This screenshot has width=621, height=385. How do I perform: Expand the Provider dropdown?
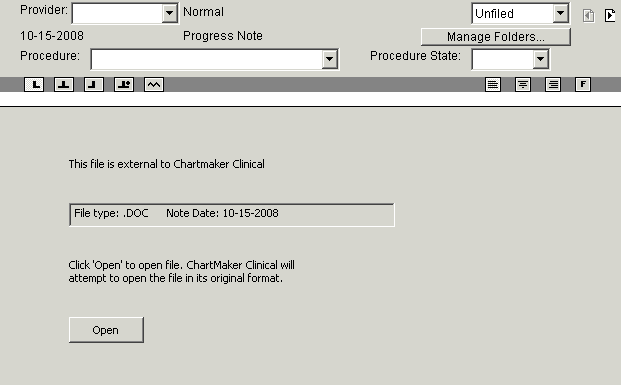coord(170,13)
